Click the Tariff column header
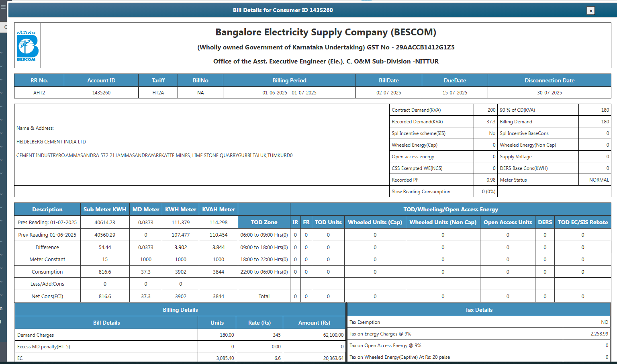617x364 pixels. click(158, 80)
